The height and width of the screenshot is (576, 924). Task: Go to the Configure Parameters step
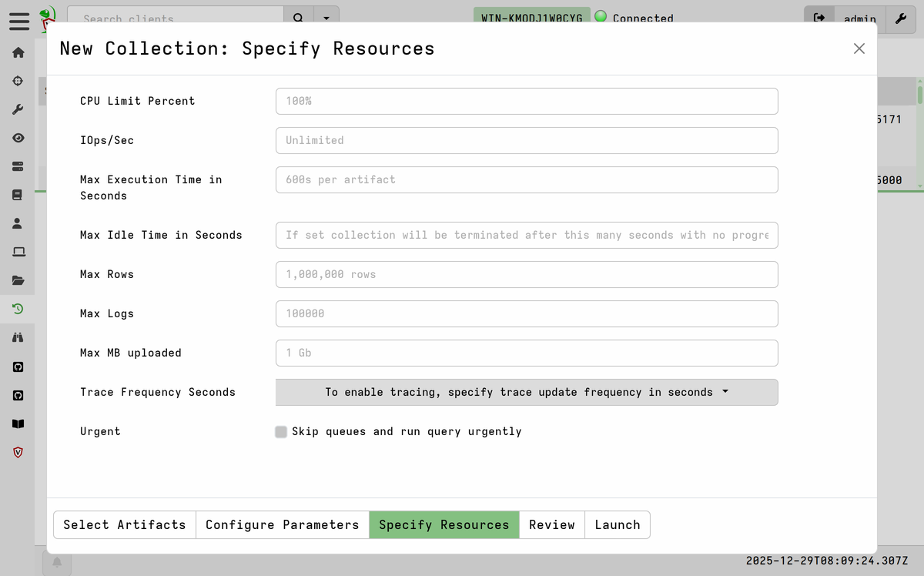click(282, 524)
